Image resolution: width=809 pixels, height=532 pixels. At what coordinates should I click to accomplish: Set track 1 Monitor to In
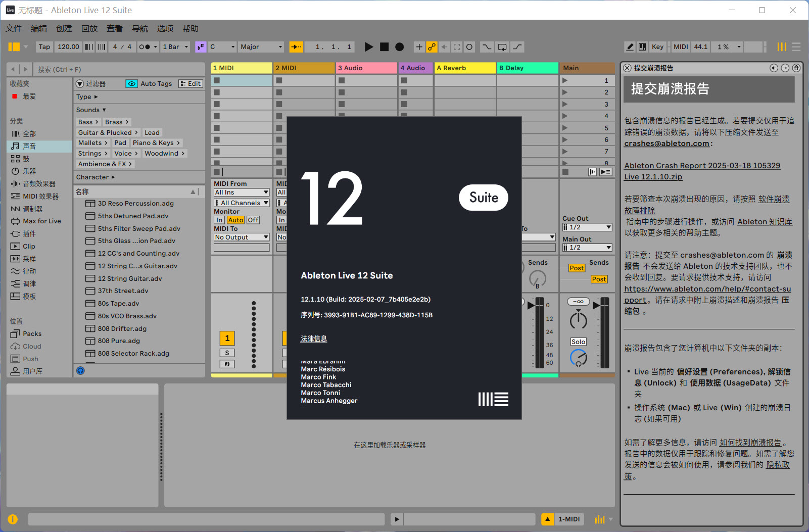click(x=219, y=220)
